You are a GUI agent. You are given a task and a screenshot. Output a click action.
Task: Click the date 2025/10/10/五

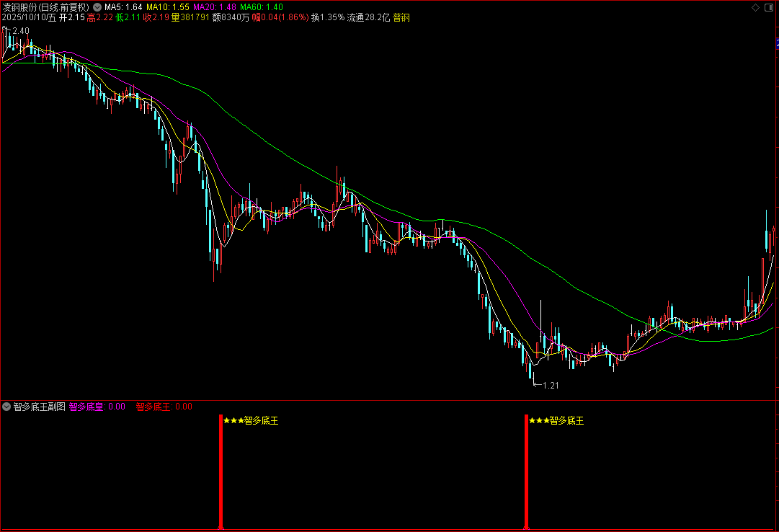click(x=30, y=18)
